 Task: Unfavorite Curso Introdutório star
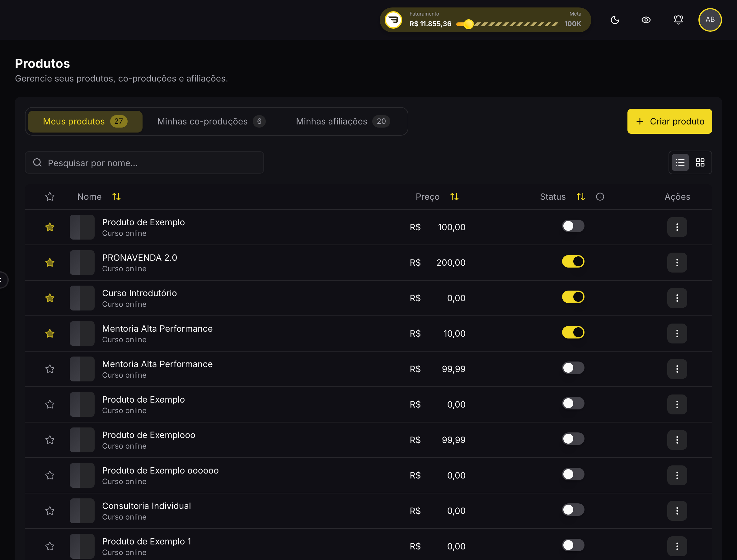(x=50, y=298)
